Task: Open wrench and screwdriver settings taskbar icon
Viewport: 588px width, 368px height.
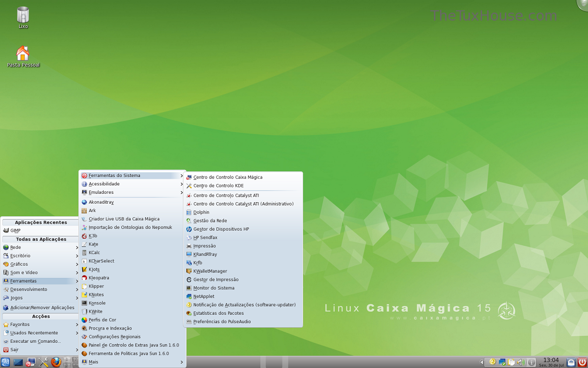Action: [x=43, y=362]
